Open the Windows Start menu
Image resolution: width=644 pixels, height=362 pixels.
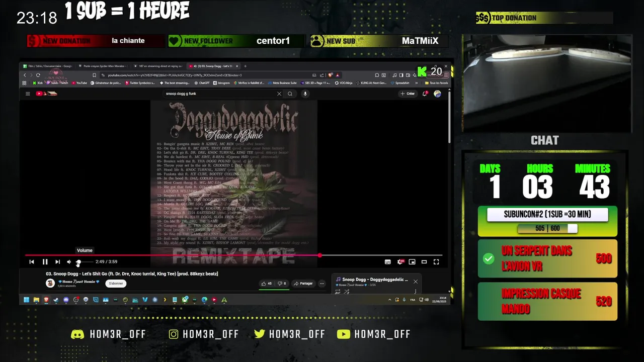[x=26, y=300]
